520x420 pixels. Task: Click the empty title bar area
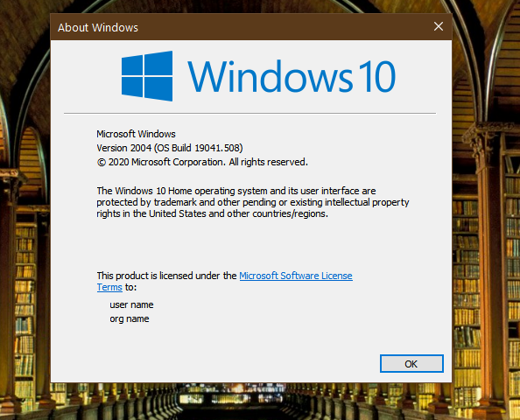[282, 27]
